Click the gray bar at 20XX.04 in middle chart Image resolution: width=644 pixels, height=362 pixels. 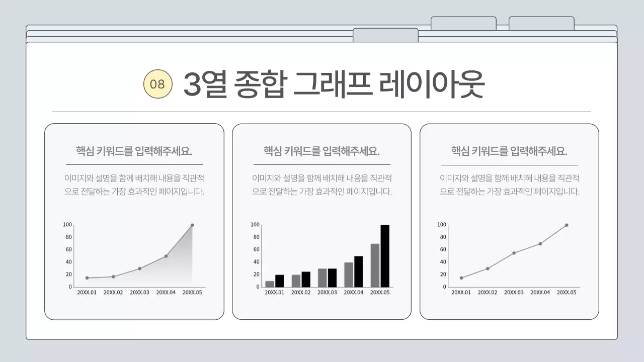point(348,274)
